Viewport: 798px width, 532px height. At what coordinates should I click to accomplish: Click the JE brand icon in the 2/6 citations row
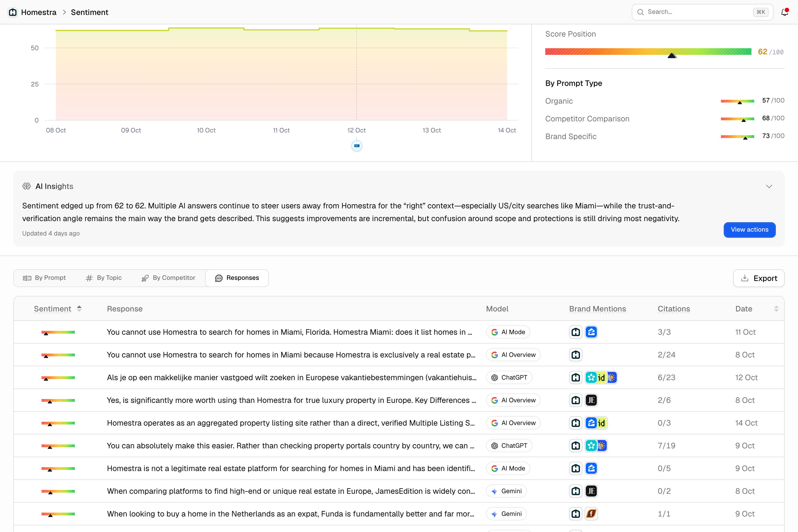pos(591,400)
